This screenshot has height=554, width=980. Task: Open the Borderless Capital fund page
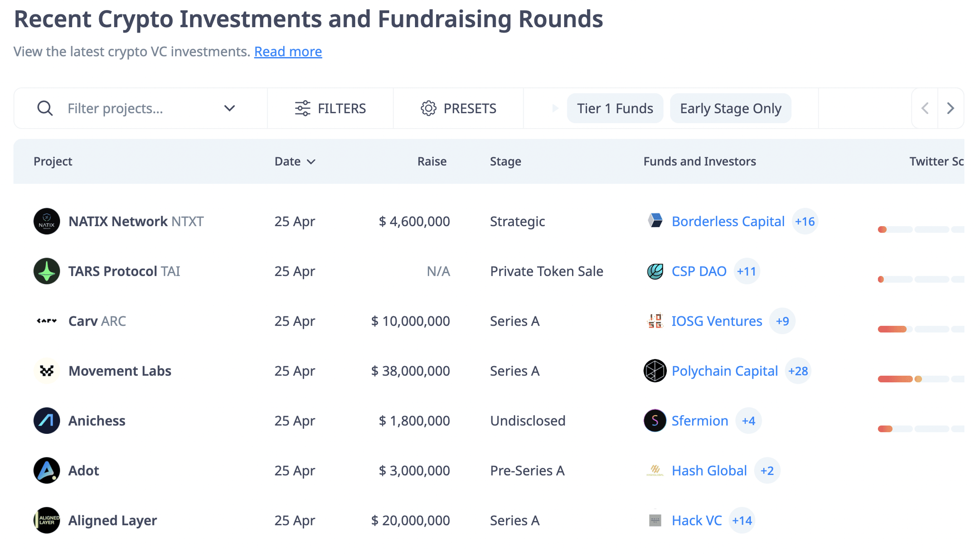[x=728, y=221]
